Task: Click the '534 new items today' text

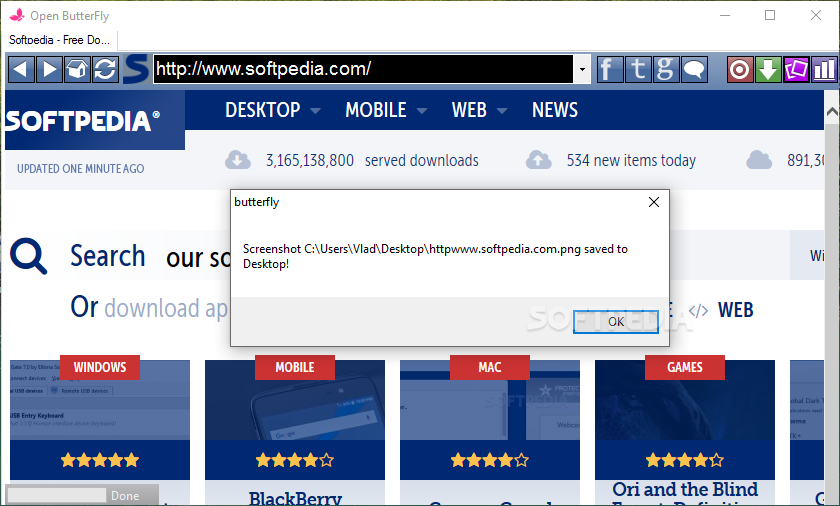Action: [x=631, y=160]
